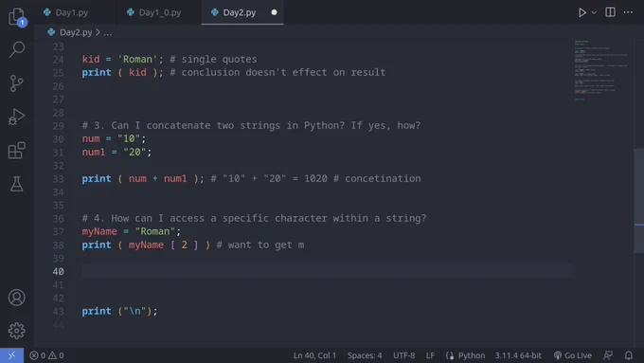Open remote window indicator in status bar
Viewport: 644px width, 363px height.
point(11,355)
